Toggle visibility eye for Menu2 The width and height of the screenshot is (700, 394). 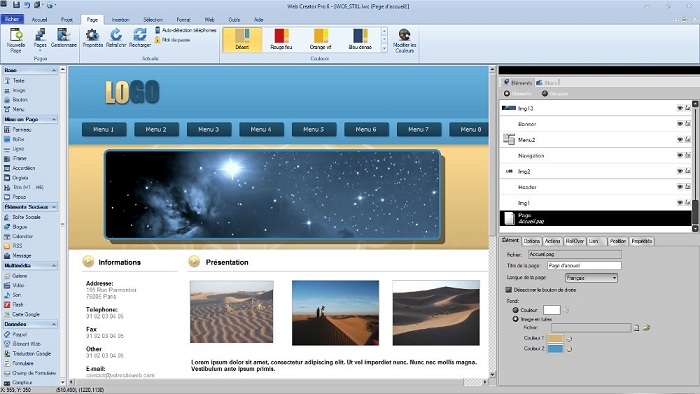click(x=680, y=140)
